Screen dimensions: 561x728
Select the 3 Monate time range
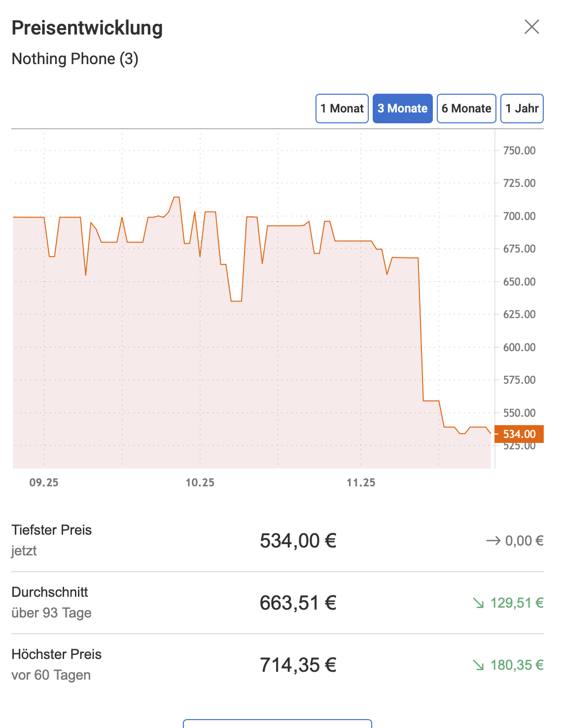coord(402,109)
